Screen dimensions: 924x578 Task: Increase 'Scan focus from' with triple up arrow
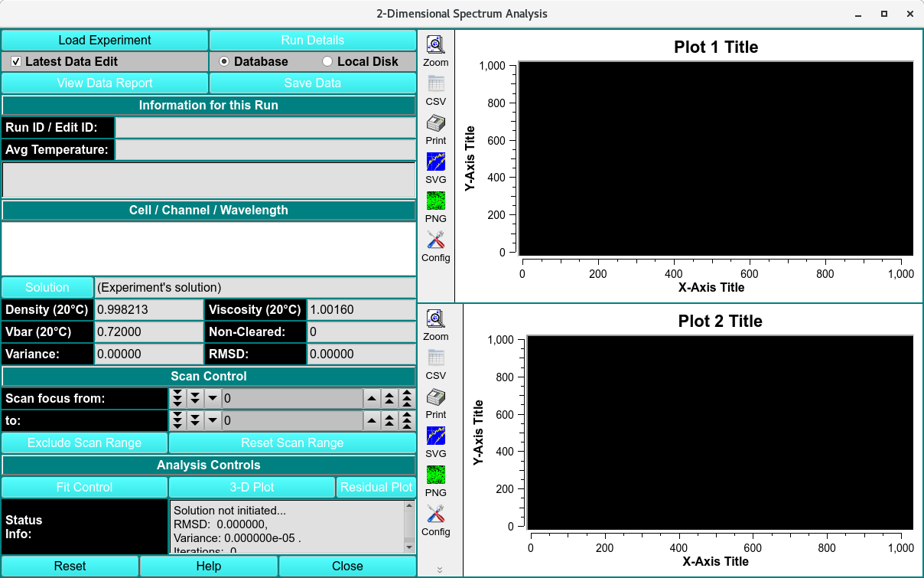(407, 398)
